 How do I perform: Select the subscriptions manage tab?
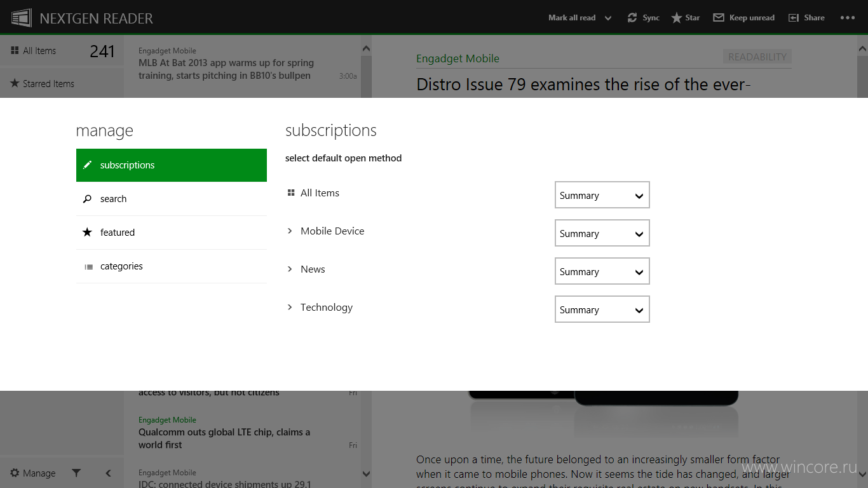(x=172, y=165)
